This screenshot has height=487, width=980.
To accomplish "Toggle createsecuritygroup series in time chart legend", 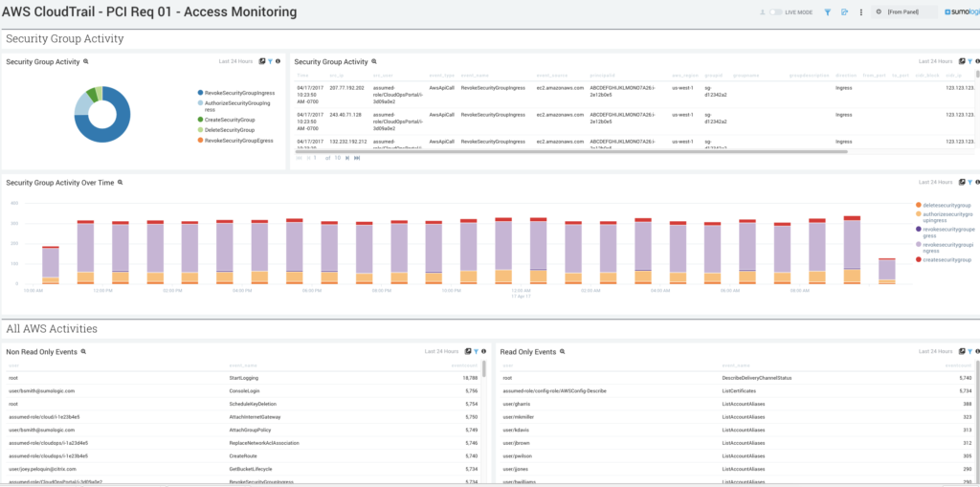I will click(943, 259).
